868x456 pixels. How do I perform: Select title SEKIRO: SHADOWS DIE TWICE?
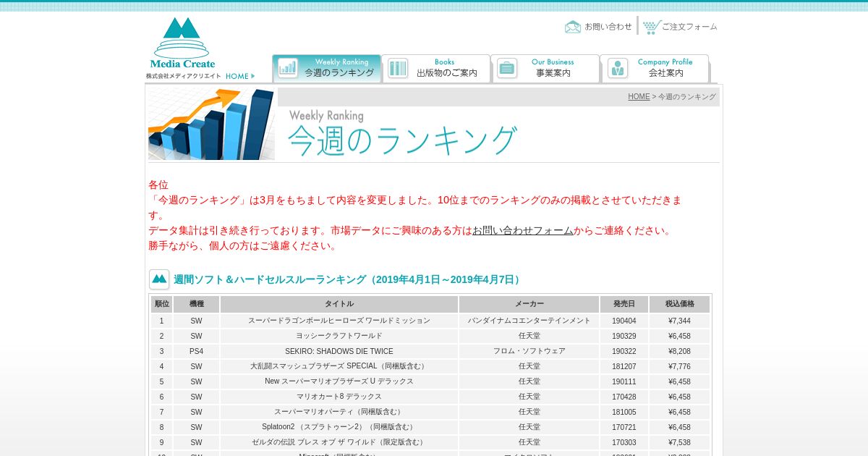click(339, 351)
